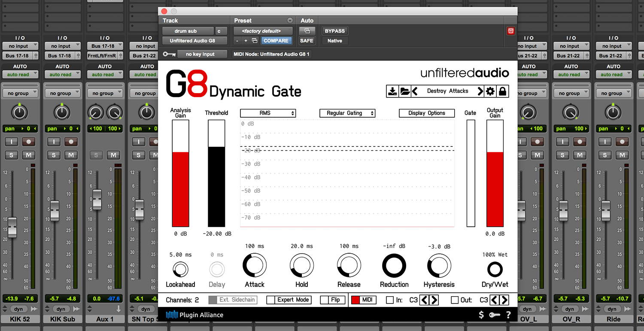Click the Hysteresis knob
The image size is (644, 331).
tap(439, 265)
